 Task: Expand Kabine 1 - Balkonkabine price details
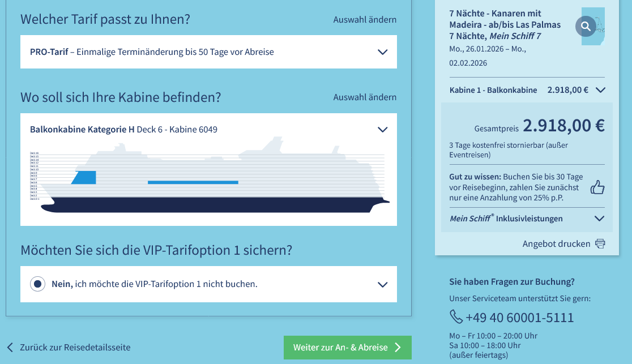(600, 90)
